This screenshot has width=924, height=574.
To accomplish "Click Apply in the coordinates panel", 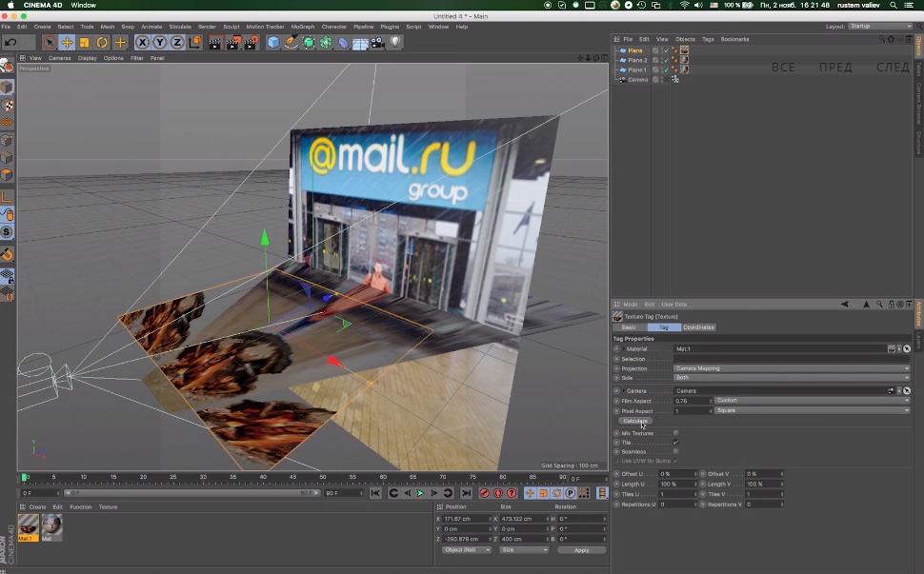I will point(581,550).
